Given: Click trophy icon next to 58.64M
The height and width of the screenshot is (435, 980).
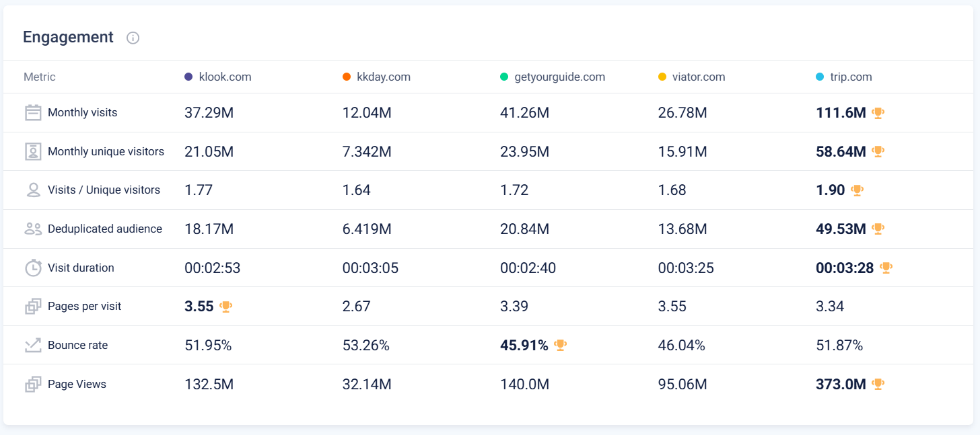Looking at the screenshot, I should coord(878,151).
